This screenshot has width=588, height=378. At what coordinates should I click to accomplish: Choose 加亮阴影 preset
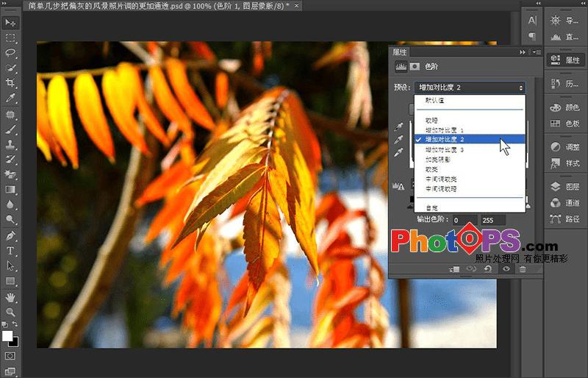click(x=470, y=160)
